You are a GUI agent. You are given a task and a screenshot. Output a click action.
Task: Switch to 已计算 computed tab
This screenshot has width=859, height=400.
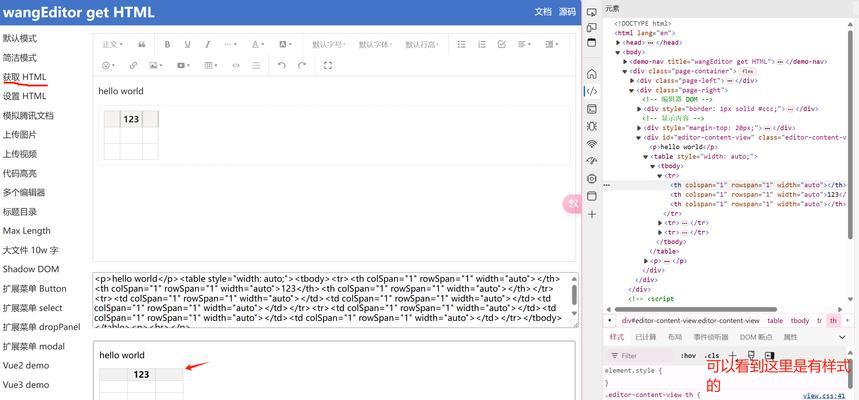coord(645,337)
